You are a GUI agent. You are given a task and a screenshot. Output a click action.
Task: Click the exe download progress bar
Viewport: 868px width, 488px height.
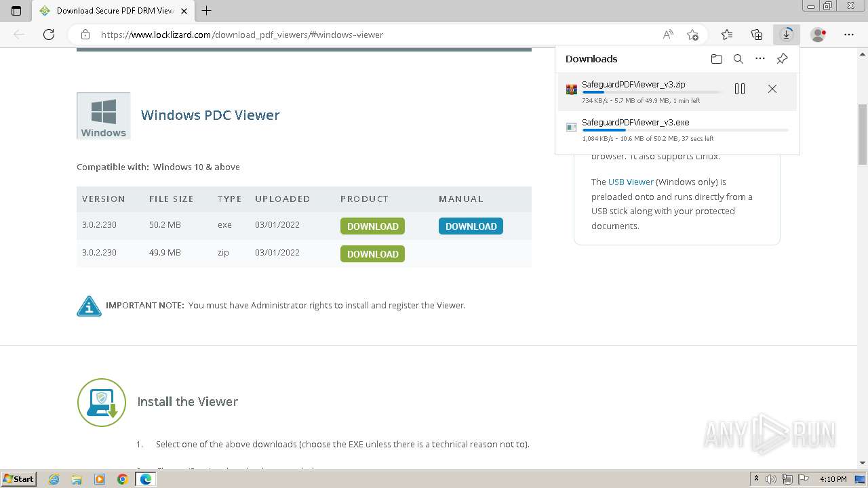[685, 130]
